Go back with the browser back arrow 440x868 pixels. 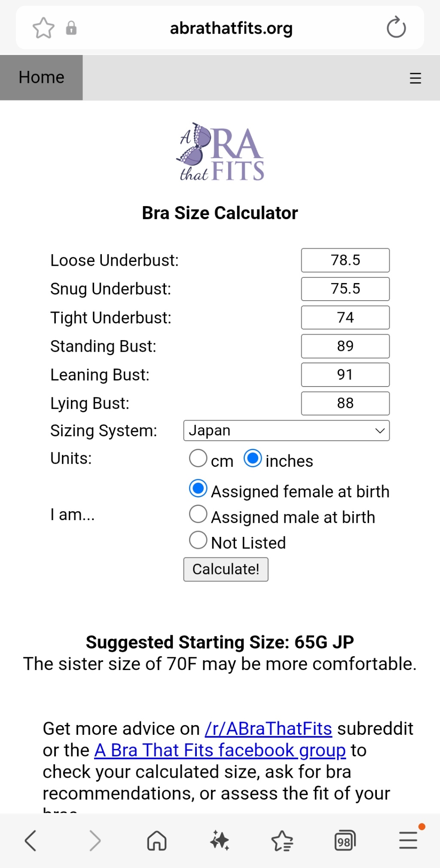31,841
